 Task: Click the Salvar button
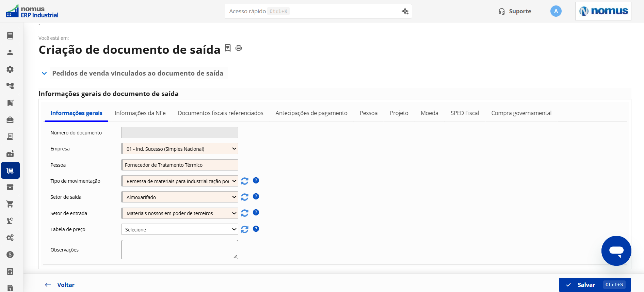point(595,285)
